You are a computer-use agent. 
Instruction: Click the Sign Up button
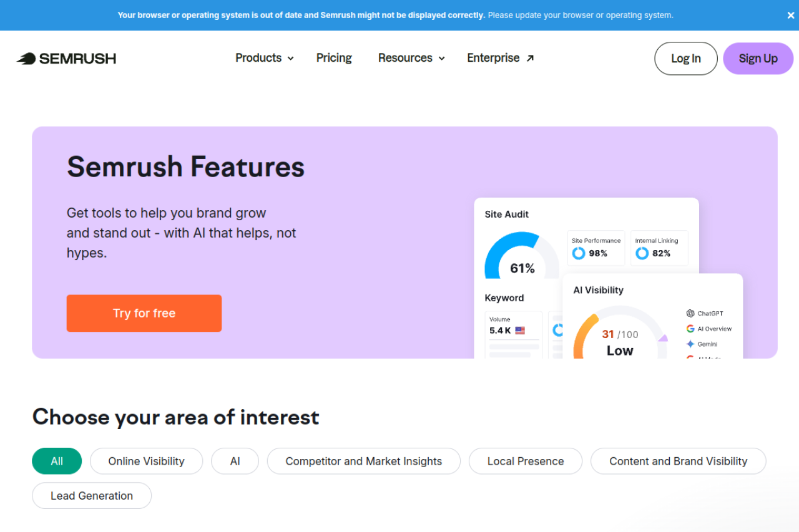pyautogui.click(x=758, y=58)
